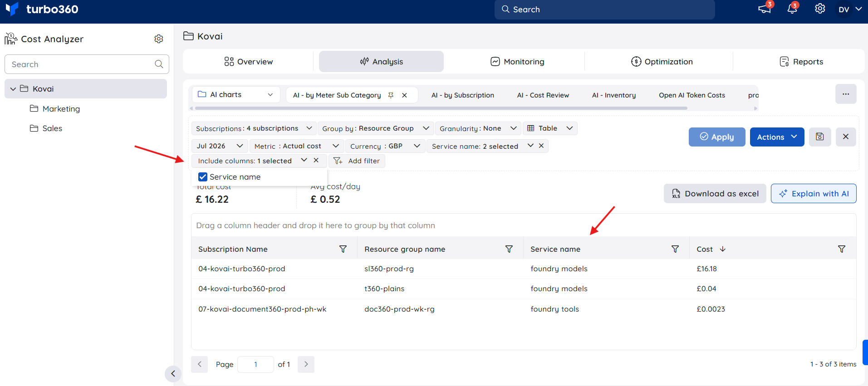Open the Subscriptions filter dropdown
This screenshot has height=386, width=868.
[x=254, y=128]
